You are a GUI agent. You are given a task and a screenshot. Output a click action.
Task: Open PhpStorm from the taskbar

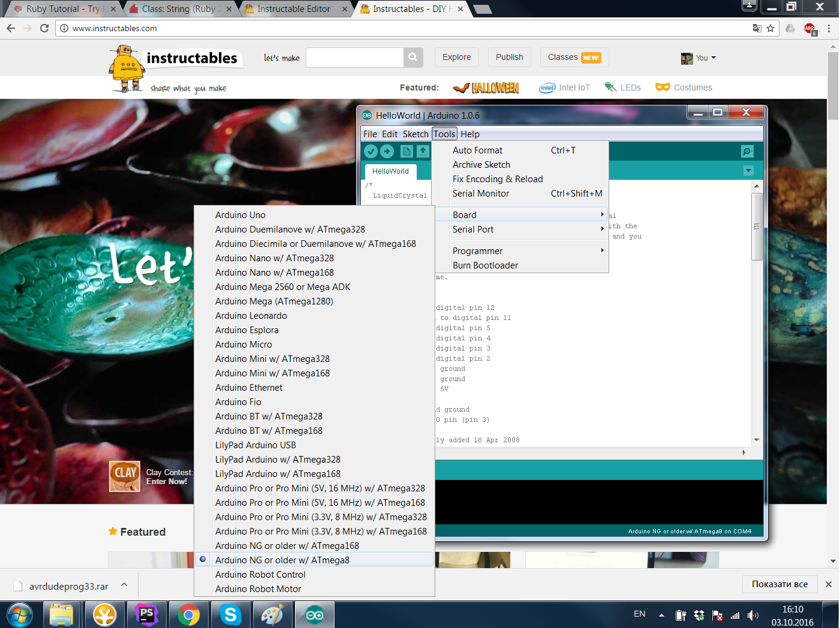click(x=146, y=615)
